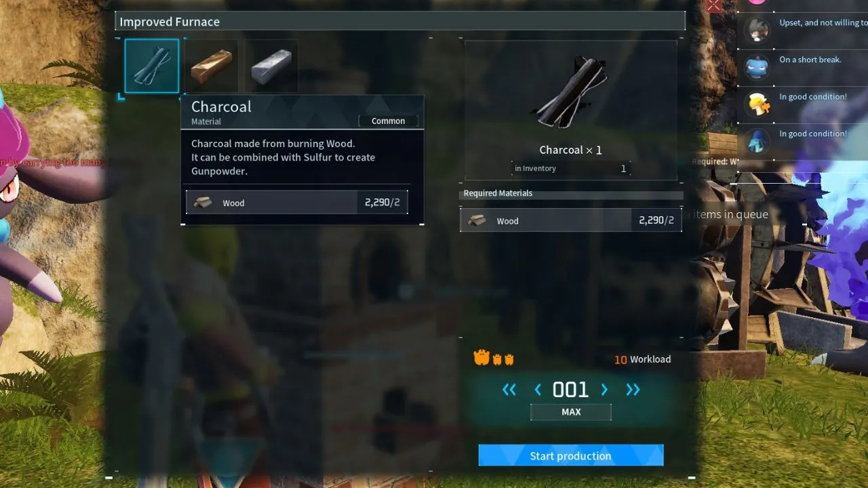Click the kindling workload paw icons

pyautogui.click(x=494, y=359)
